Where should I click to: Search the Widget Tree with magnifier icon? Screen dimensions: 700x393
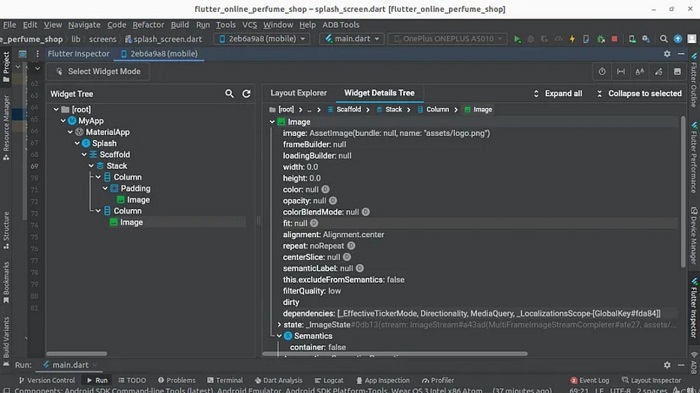pos(229,94)
